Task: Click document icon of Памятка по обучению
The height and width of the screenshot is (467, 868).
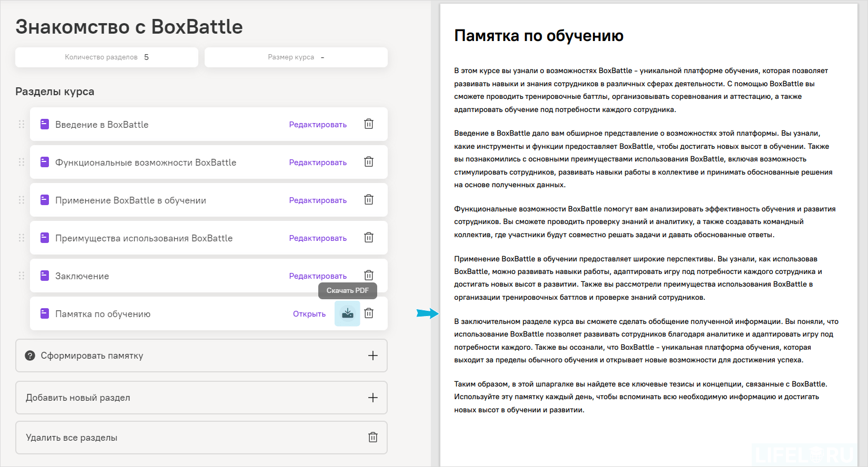Action: (x=45, y=313)
